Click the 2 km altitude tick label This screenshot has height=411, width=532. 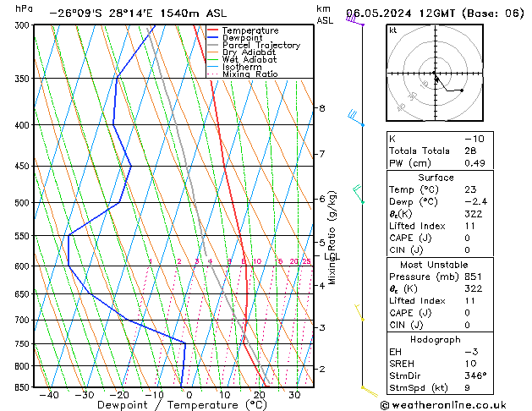tap(321, 369)
